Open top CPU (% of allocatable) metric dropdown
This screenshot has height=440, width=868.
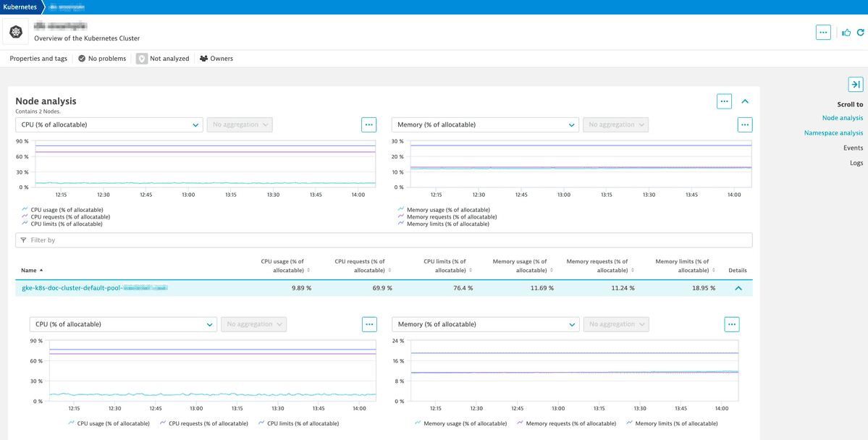point(109,124)
